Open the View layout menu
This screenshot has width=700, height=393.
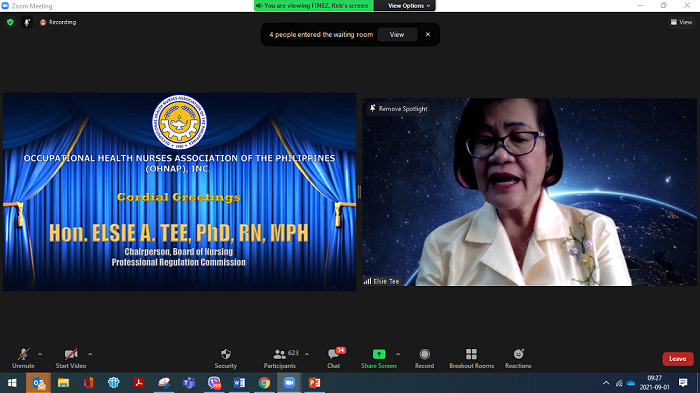click(x=681, y=22)
